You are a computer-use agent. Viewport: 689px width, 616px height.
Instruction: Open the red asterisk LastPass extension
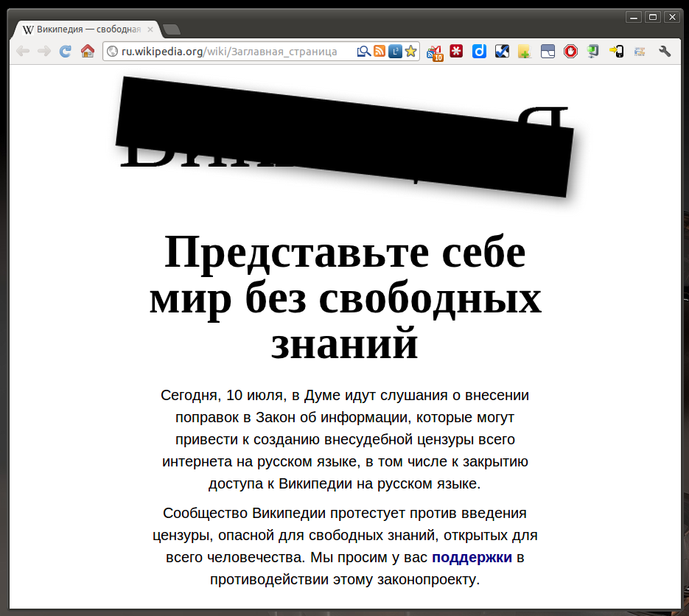click(x=456, y=52)
